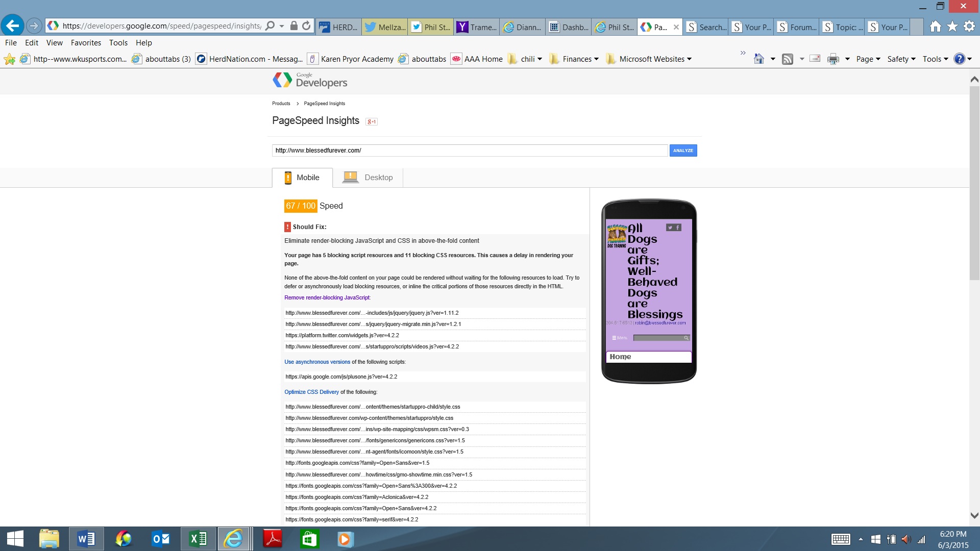Switch to the Dashb... browser tab
The width and height of the screenshot is (980, 551).
[x=569, y=27]
